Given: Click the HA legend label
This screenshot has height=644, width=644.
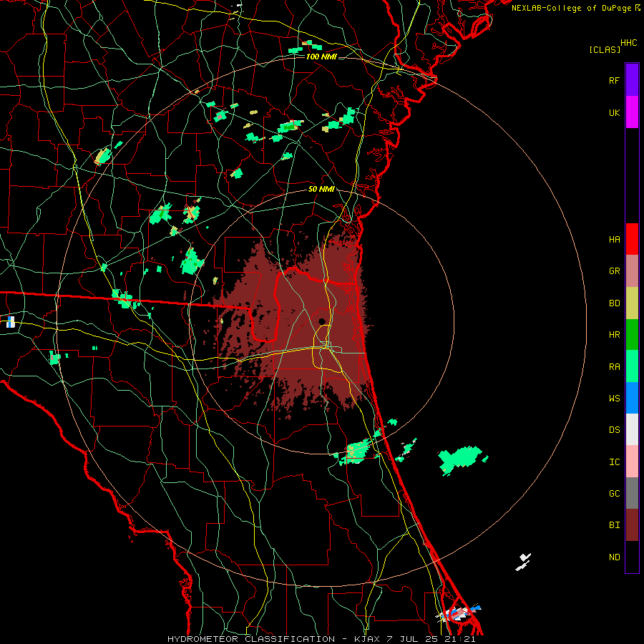Looking at the screenshot, I should [x=614, y=240].
